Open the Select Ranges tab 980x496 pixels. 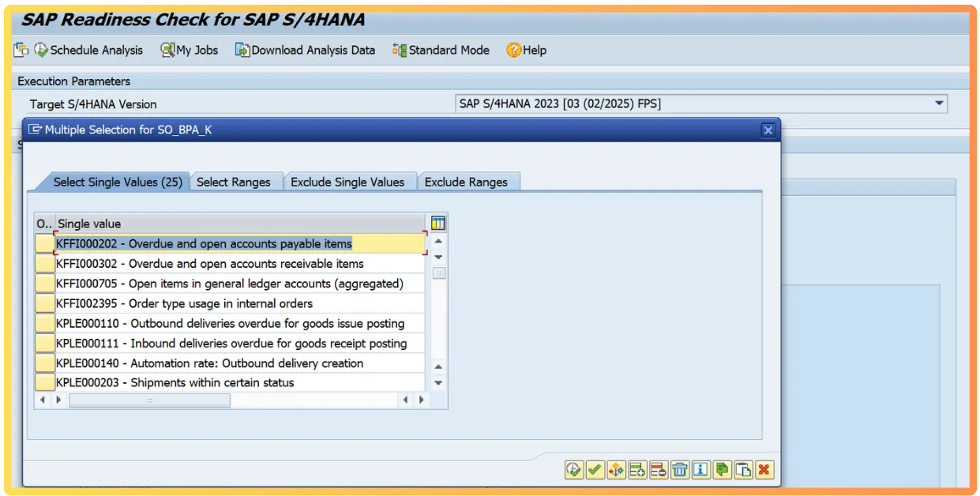click(x=235, y=181)
